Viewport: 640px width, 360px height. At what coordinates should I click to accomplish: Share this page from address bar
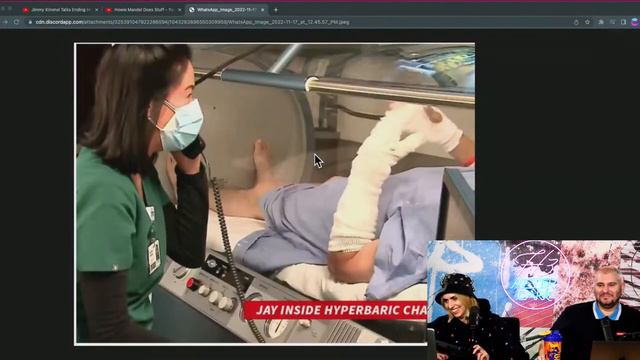[576, 22]
